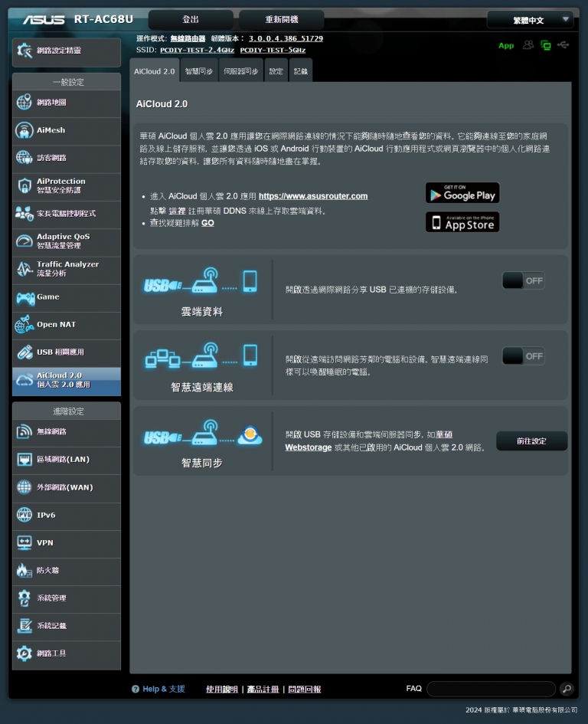Open the Adaptive QoS gauge icon
Viewport: 588px width, 724px height.
coord(24,241)
